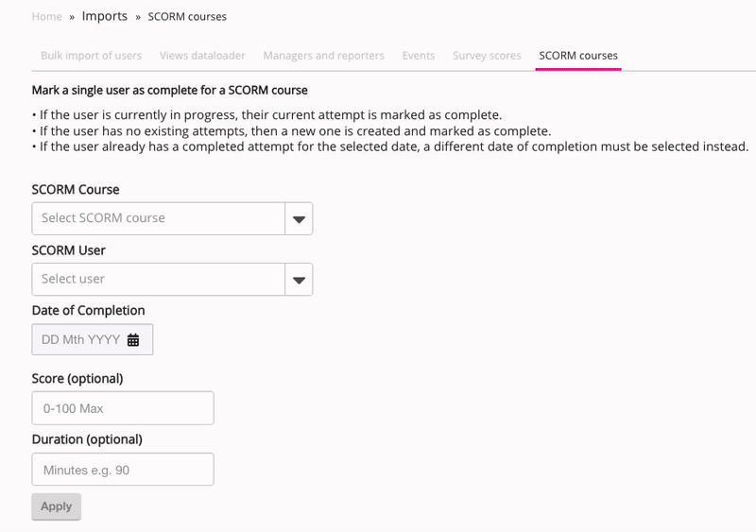Expand the SCORM User dropdown arrow

click(299, 280)
